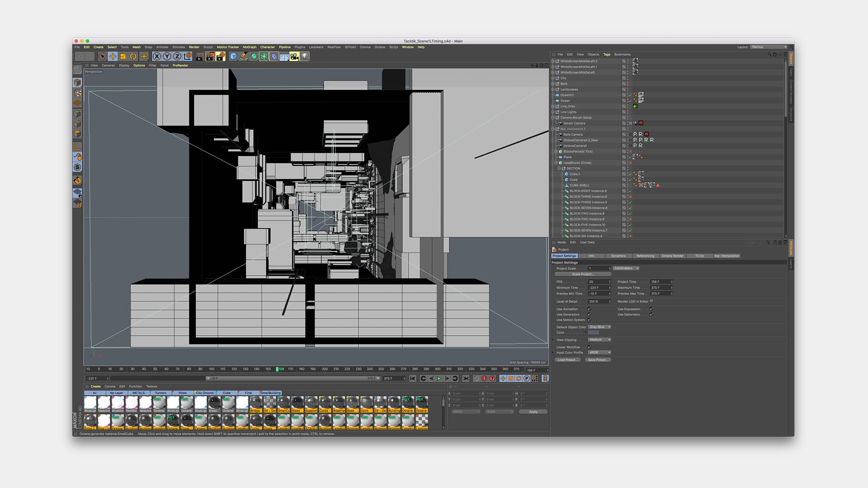This screenshot has height=488, width=868.
Task: Open the spline Pen tool
Action: pyautogui.click(x=244, y=56)
